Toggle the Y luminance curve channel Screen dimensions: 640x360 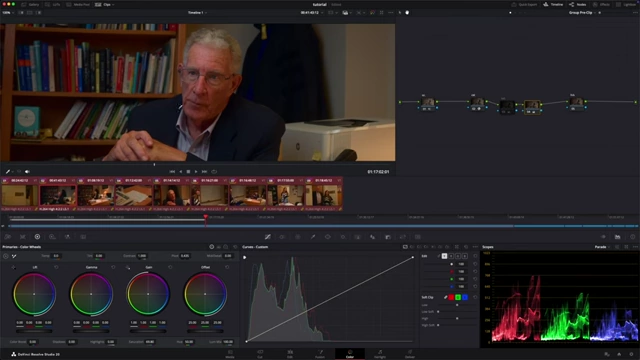pos(444,256)
